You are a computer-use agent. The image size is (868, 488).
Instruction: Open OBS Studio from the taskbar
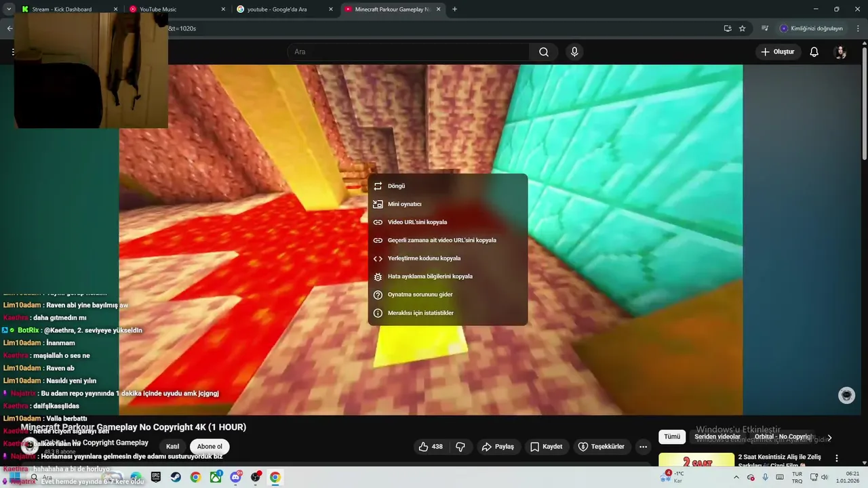(x=256, y=477)
